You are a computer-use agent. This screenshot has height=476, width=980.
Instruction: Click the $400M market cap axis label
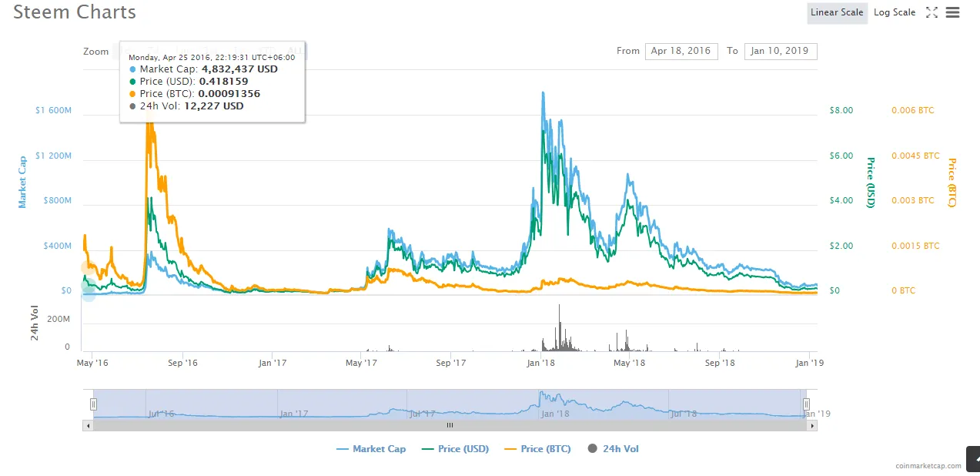tap(57, 246)
